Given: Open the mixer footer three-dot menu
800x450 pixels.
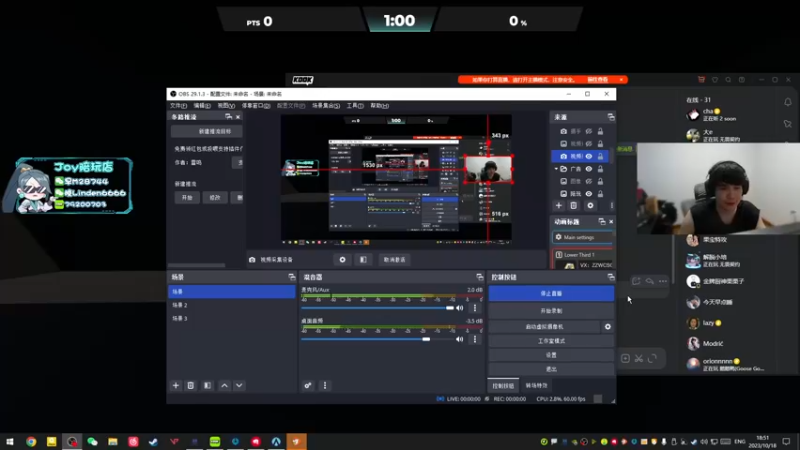Looking at the screenshot, I should click(x=325, y=386).
